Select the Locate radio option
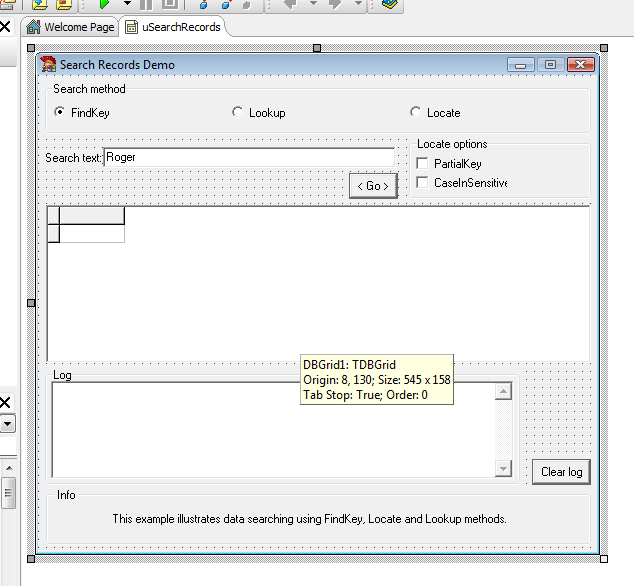 click(x=416, y=113)
